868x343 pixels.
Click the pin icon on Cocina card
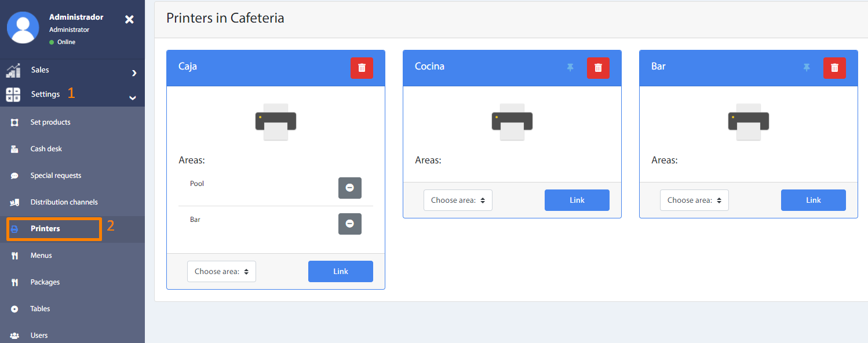[570, 68]
